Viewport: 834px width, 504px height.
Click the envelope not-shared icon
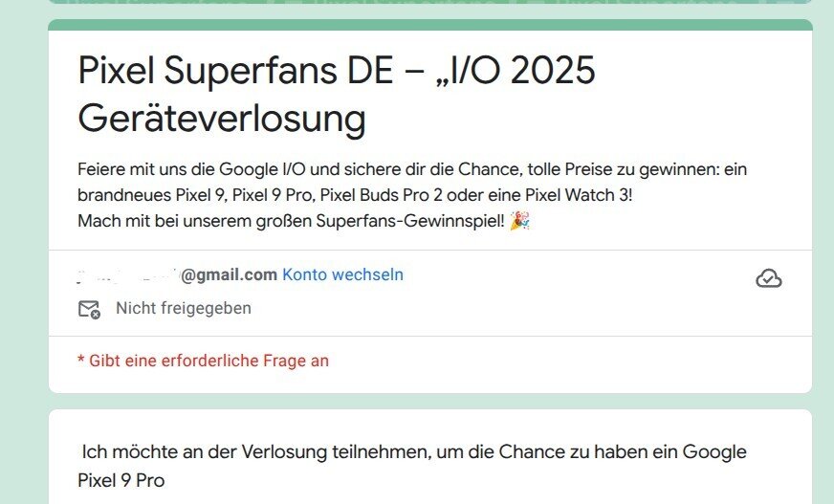[x=89, y=309]
